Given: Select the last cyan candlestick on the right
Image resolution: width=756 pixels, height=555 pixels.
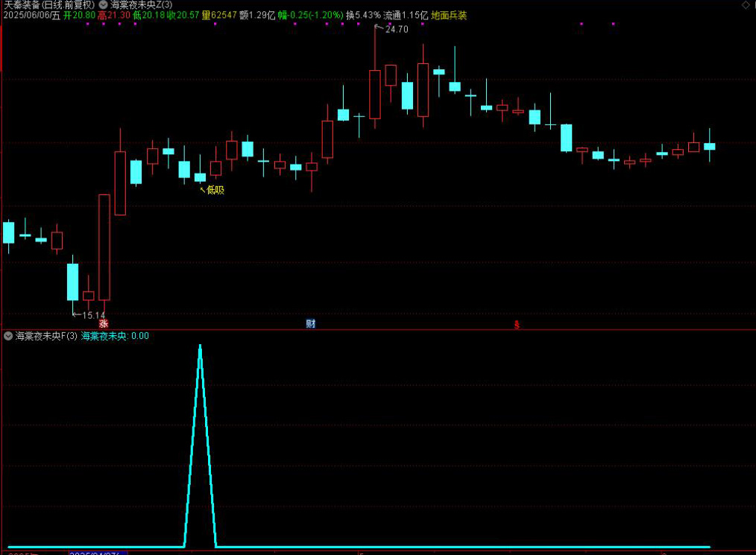Looking at the screenshot, I should 709,146.
